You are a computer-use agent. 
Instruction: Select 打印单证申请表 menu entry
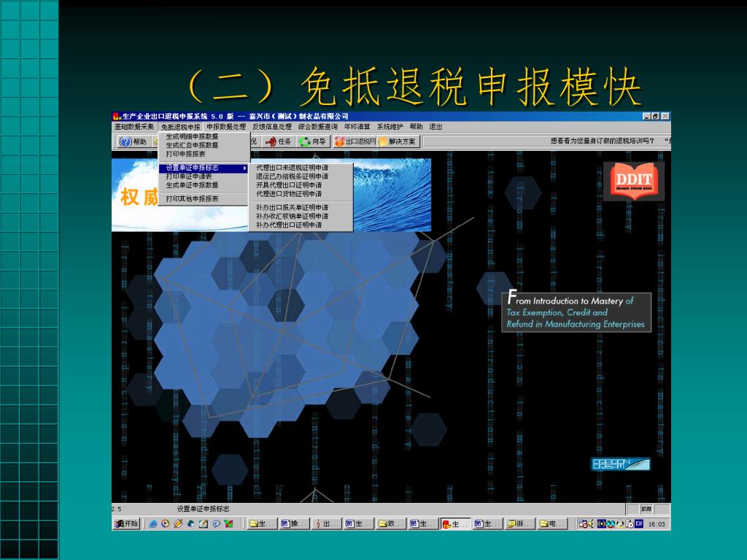(204, 176)
